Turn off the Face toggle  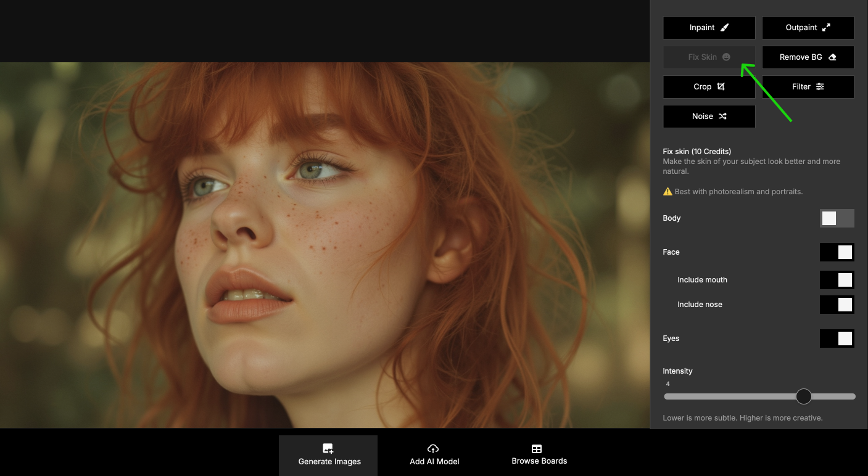tap(837, 252)
